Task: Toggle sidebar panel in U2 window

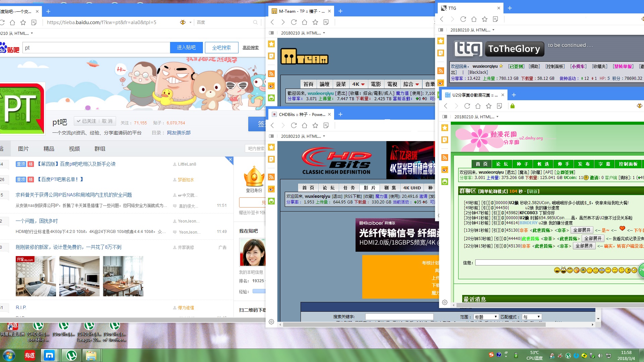Action: [445, 117]
